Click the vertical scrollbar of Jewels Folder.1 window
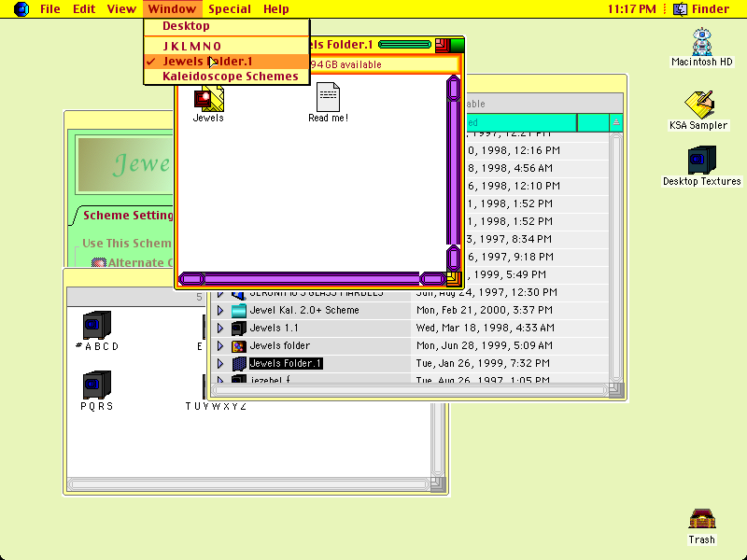Screen dimensions: 747x560 coord(454,174)
